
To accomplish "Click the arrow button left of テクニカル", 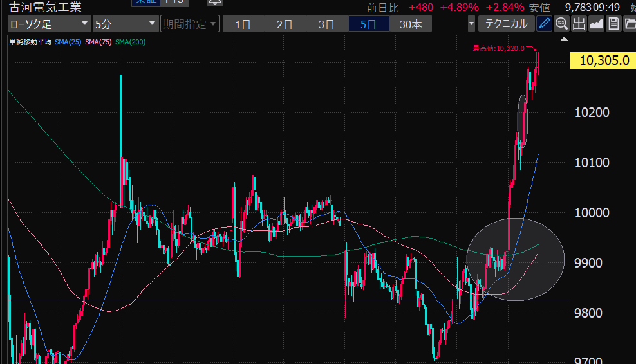I will coord(472,24).
